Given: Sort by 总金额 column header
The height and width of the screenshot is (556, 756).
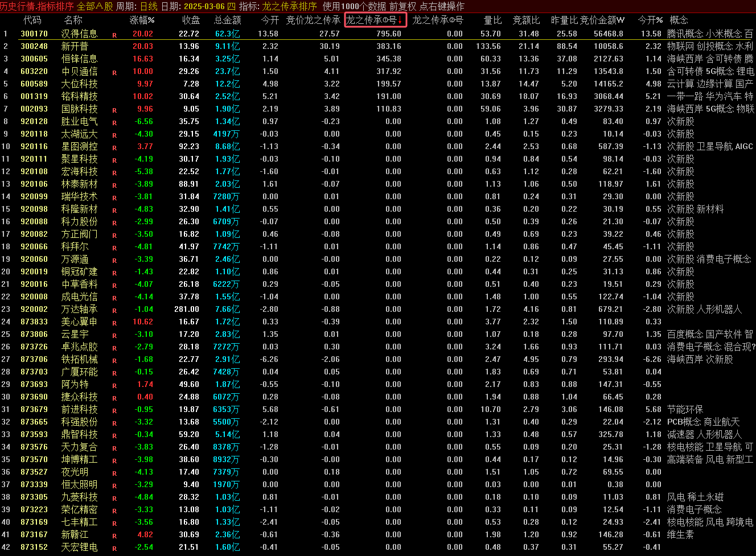Looking at the screenshot, I should pyautogui.click(x=227, y=20).
